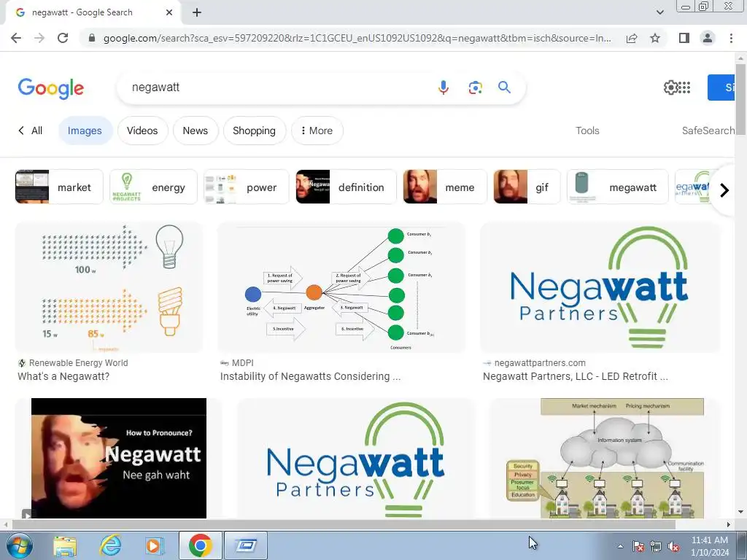The image size is (747, 560).
Task: Open the Chrome profile avatar icon
Action: pyautogui.click(x=708, y=38)
